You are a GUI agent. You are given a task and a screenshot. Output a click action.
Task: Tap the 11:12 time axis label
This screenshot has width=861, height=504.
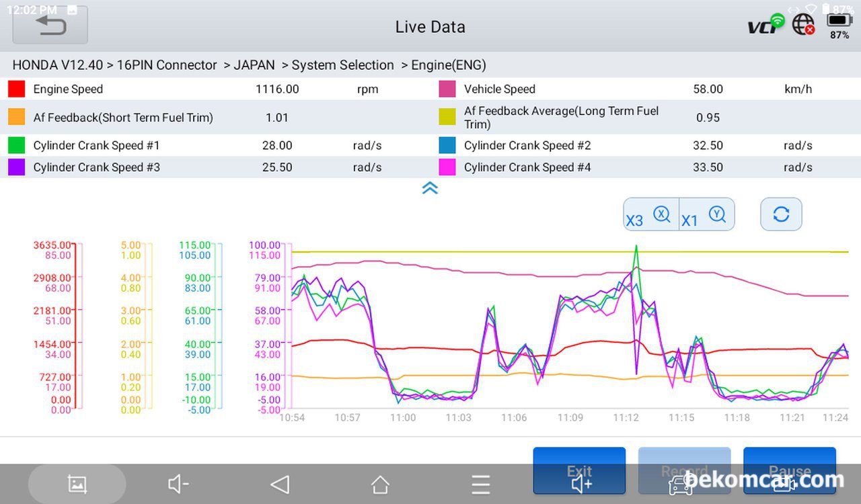(x=626, y=418)
